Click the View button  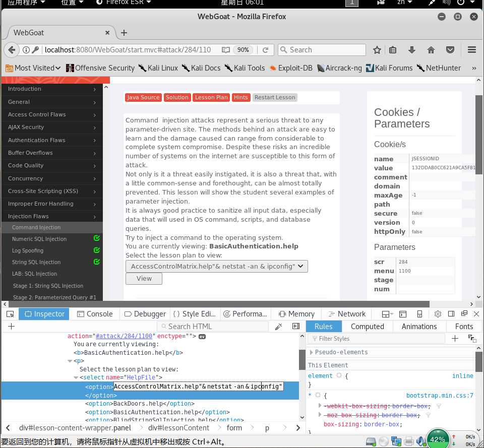coord(144,279)
